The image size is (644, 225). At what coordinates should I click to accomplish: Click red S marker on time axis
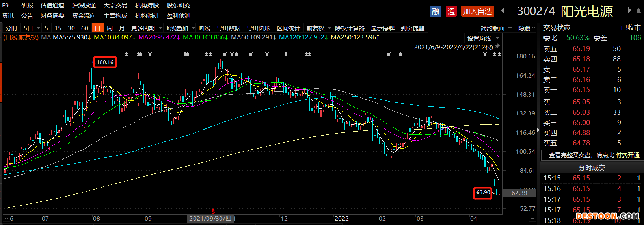coord(213,211)
